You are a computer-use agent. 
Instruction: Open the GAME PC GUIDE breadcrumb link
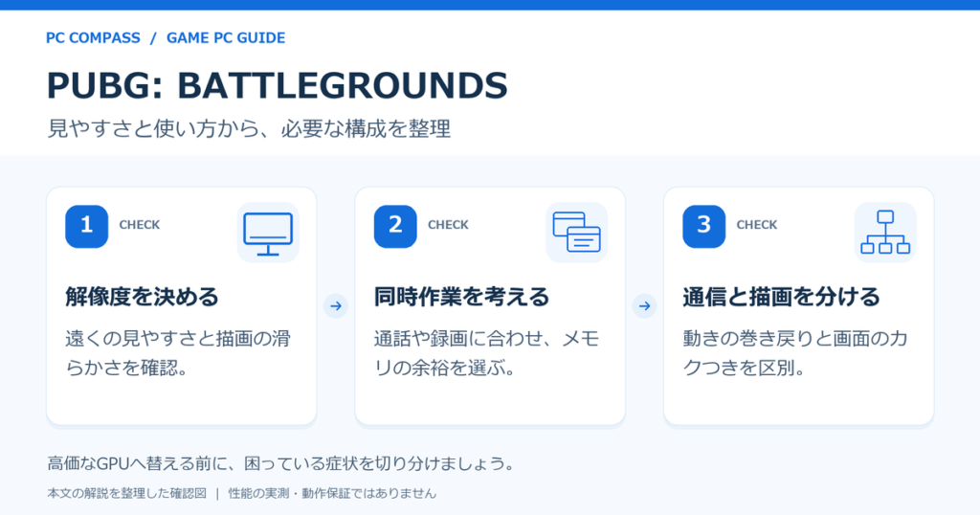pos(226,38)
